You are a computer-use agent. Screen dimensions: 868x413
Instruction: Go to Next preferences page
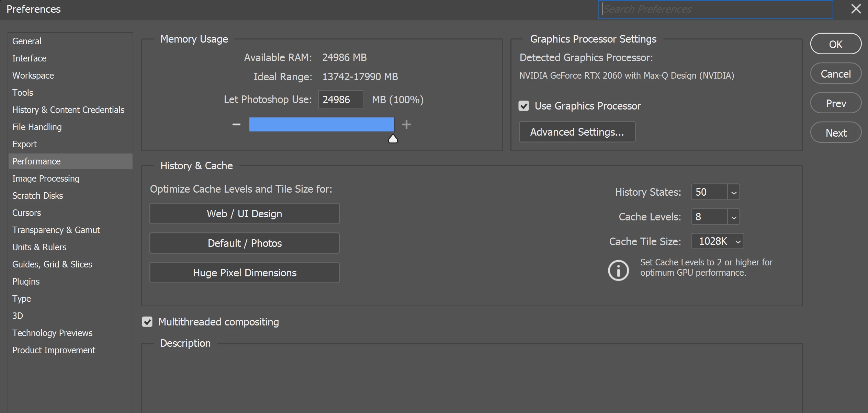[x=835, y=133]
